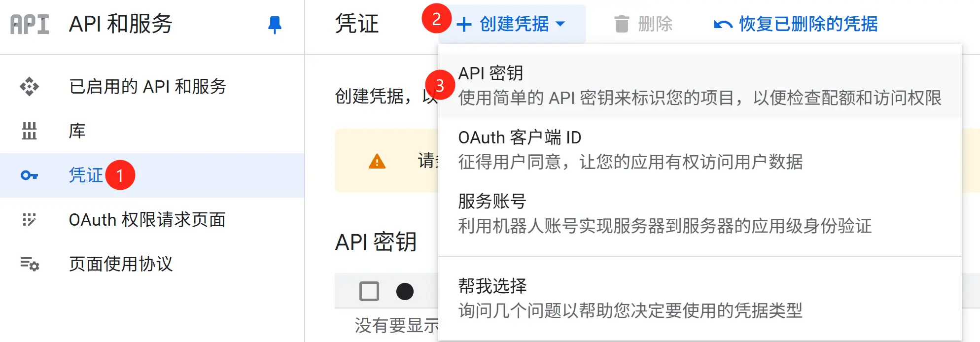Viewport: 980px width, 342px height.
Task: Toggle the select-all checkbox in API key table
Action: click(x=369, y=291)
